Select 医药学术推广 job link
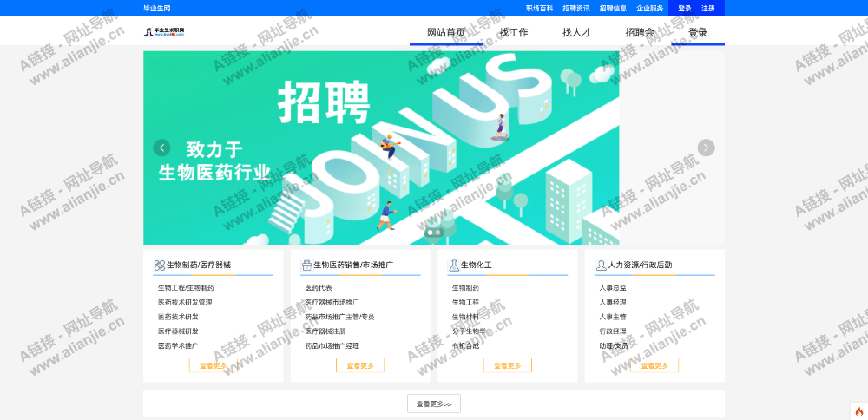Image resolution: width=868 pixels, height=420 pixels. pyautogui.click(x=178, y=346)
